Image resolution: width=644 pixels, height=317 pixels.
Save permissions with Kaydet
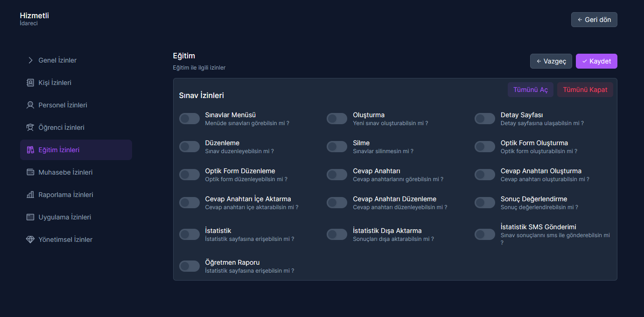(596, 61)
